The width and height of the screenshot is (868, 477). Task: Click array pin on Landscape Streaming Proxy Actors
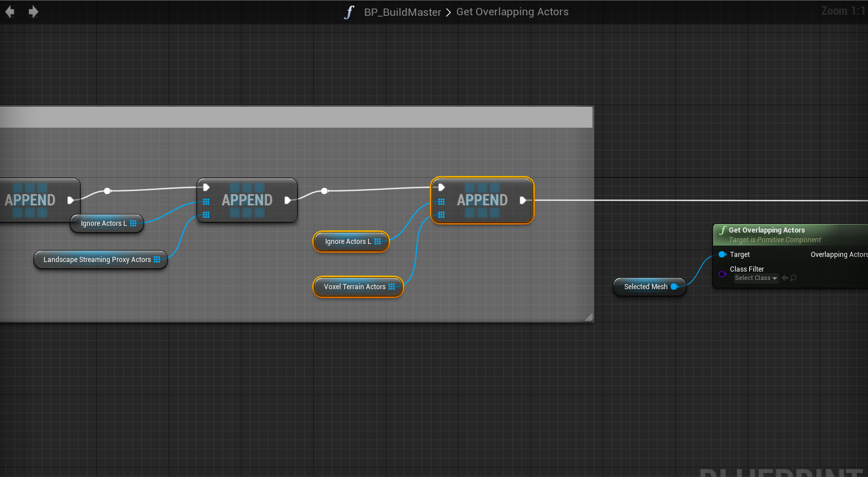click(x=157, y=260)
